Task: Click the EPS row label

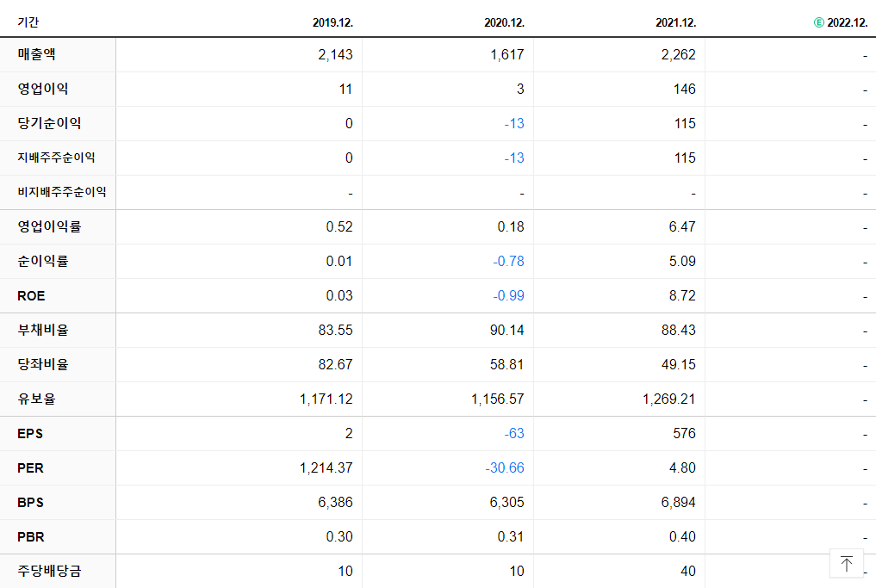Action: pyautogui.click(x=30, y=434)
